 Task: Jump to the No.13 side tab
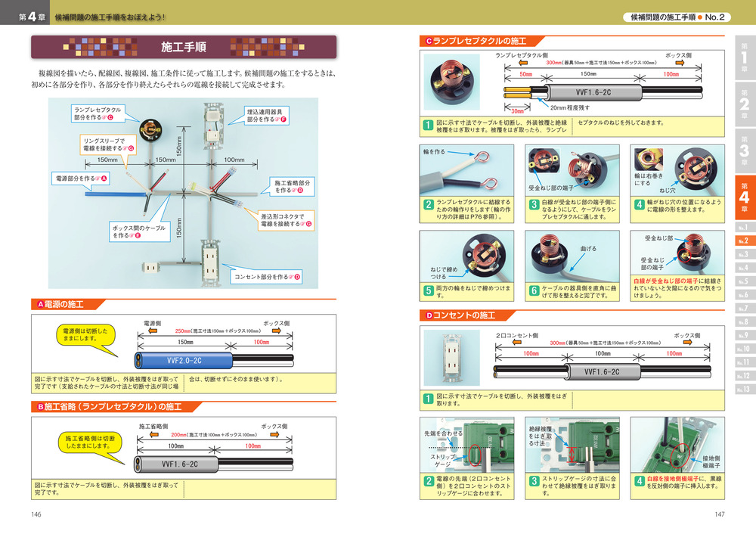tap(743, 390)
